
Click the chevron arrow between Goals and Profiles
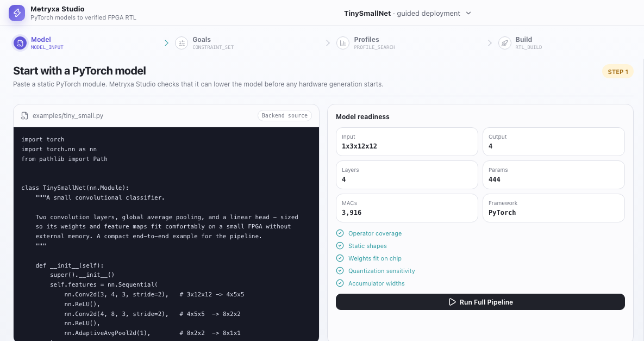pos(328,43)
